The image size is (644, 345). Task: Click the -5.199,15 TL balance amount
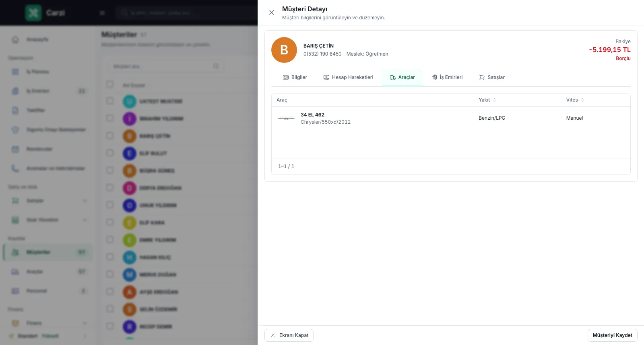pyautogui.click(x=610, y=50)
